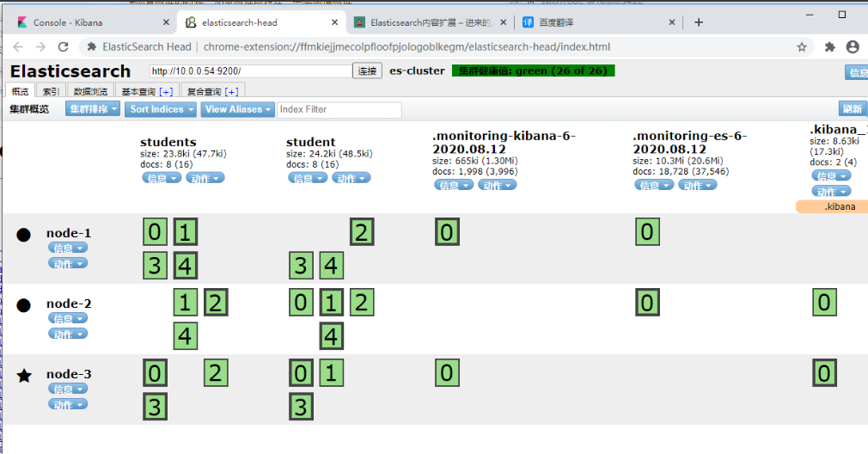Open 动作 dropdown for student index
The width and height of the screenshot is (868, 454).
pos(351,178)
